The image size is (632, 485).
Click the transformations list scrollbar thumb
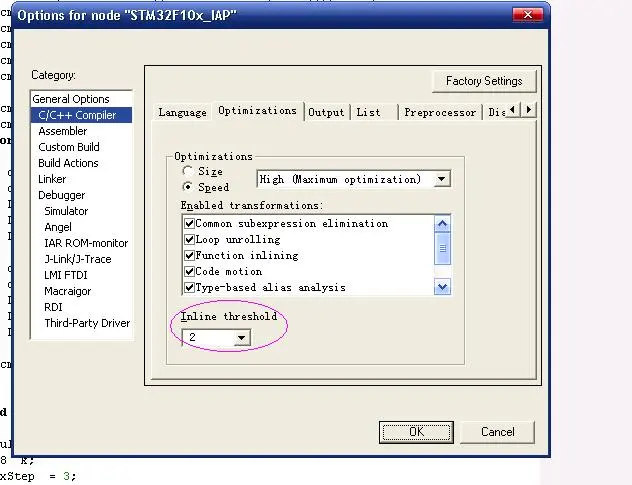pos(442,248)
